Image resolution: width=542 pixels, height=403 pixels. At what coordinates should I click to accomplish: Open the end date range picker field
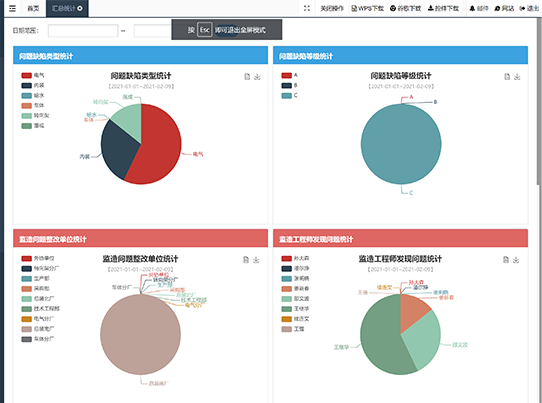(153, 31)
